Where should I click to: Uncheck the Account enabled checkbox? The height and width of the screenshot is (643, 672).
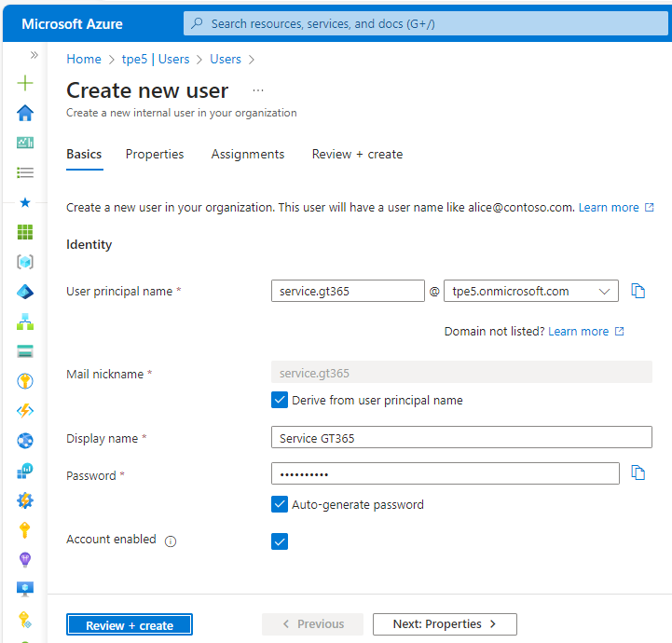[280, 540]
